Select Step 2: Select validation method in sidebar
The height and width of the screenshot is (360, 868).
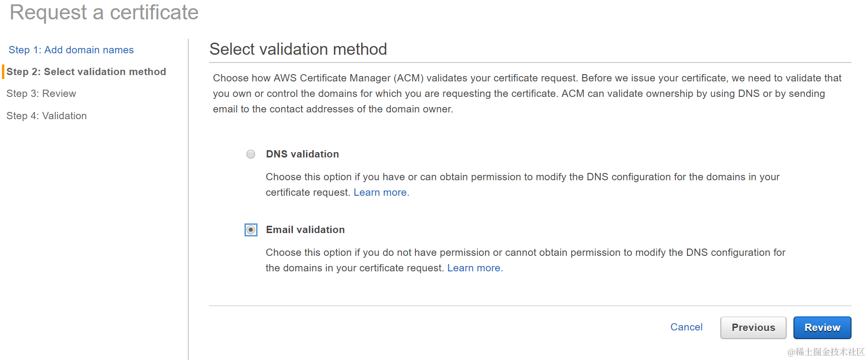[86, 72]
